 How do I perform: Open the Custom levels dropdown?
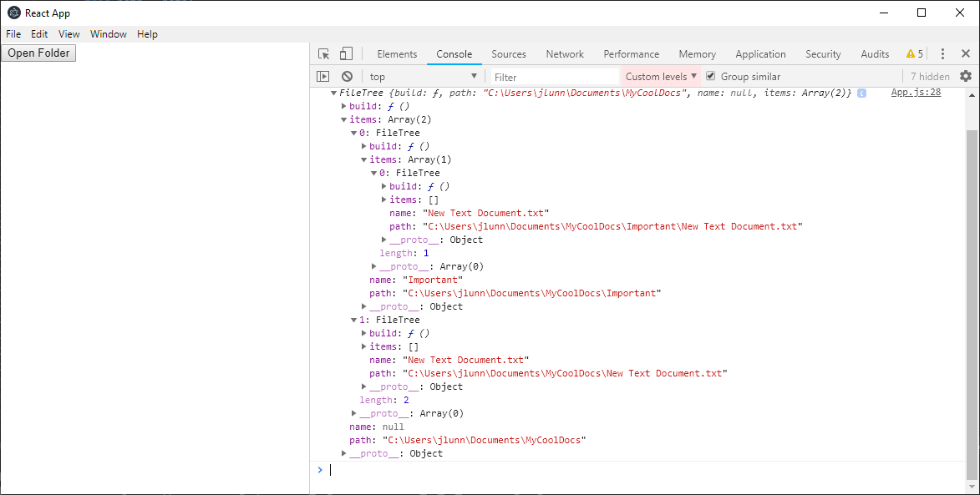660,76
